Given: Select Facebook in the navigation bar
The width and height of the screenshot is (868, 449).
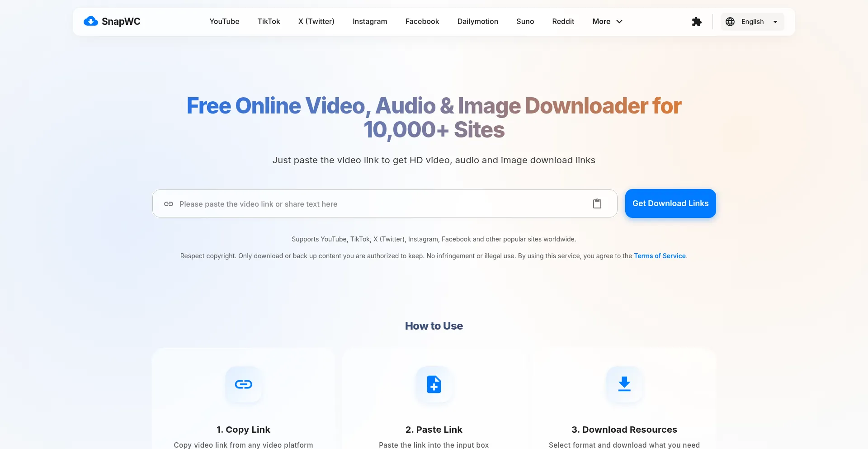Looking at the screenshot, I should tap(422, 21).
